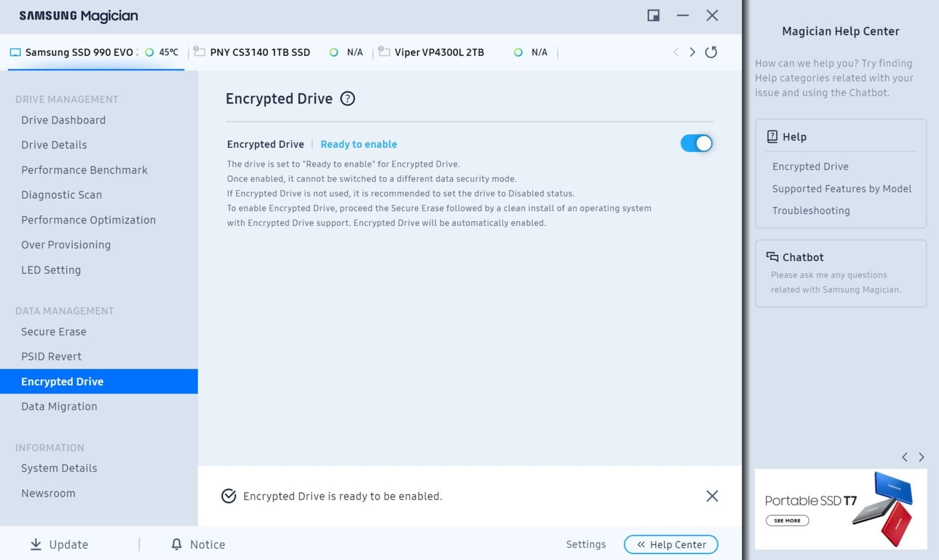The image size is (939, 560).
Task: Select Encrypted Drive in sidebar
Action: click(x=99, y=381)
